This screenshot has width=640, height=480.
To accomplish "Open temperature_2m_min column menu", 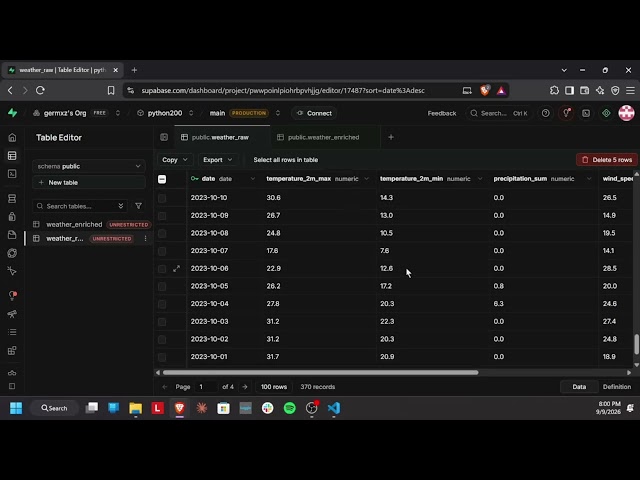I will 480,179.
